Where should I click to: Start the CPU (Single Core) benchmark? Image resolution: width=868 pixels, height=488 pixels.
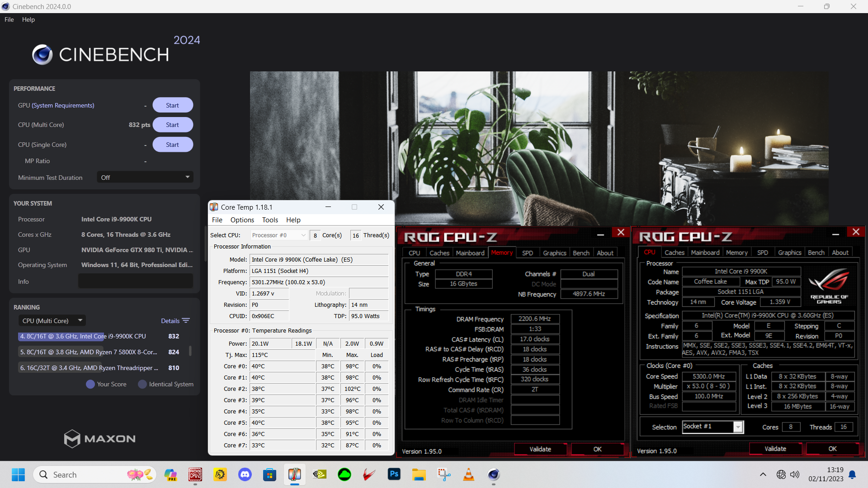click(x=173, y=145)
